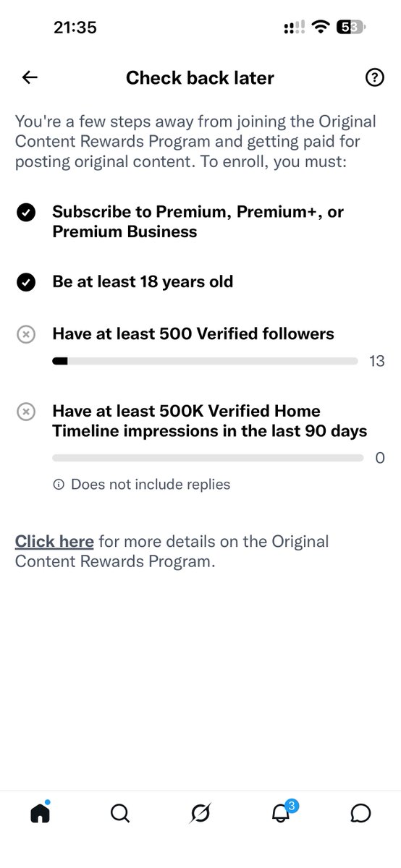Image resolution: width=401 pixels, height=868 pixels.
Task: Tap Subscribe to Premium requirement text
Action: point(198,221)
